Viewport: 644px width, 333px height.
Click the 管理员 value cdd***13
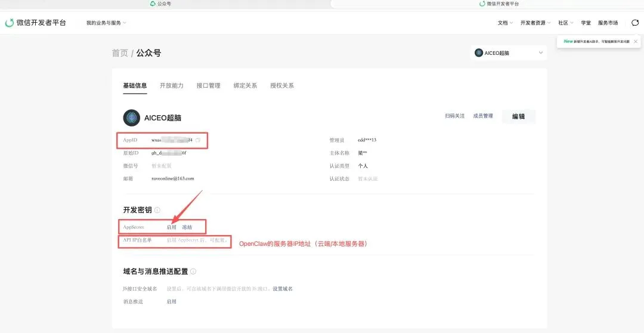tap(367, 140)
